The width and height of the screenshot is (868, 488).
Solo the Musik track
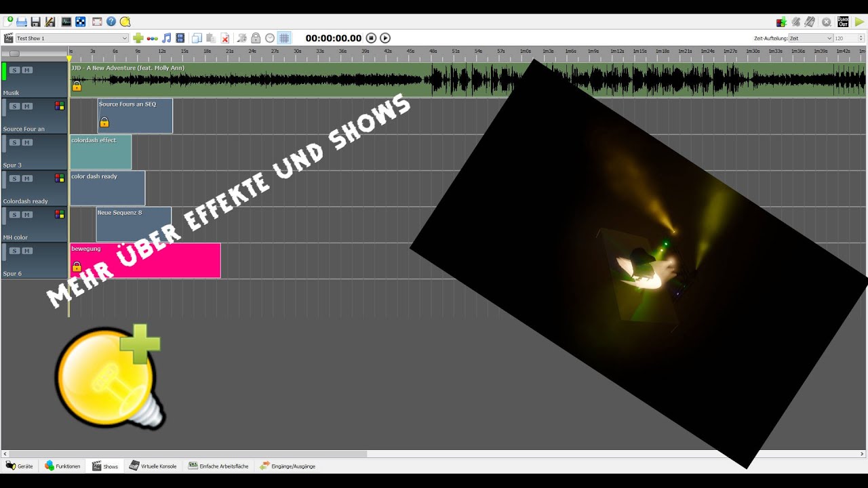[14, 70]
